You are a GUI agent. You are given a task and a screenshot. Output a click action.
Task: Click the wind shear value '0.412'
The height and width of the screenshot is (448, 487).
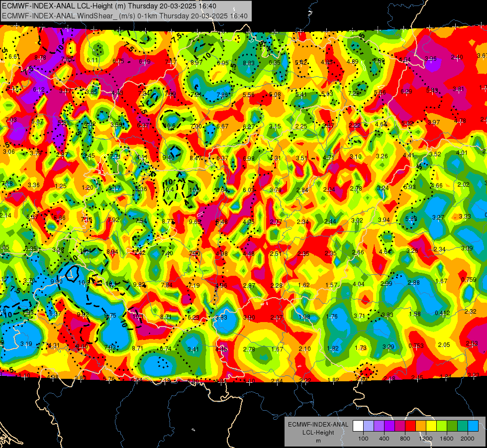click(x=442, y=313)
